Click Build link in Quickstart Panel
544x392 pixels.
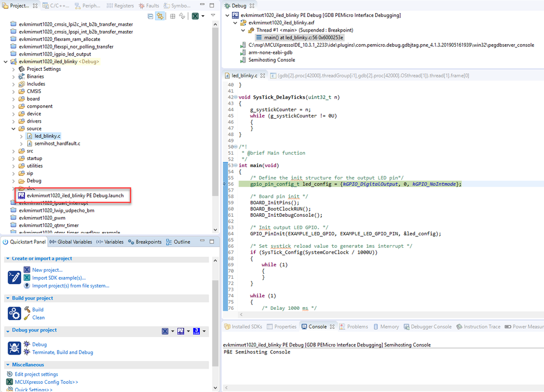(x=38, y=309)
